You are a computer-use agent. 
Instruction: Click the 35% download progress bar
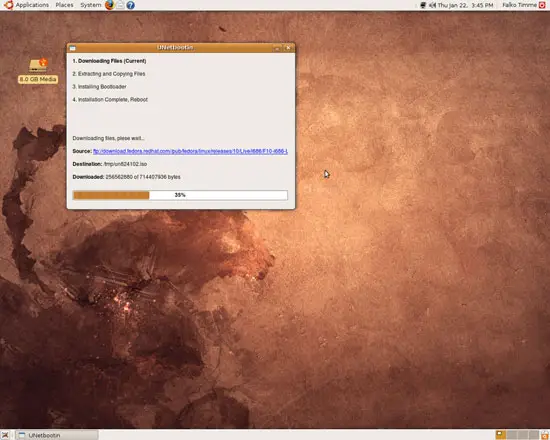pyautogui.click(x=180, y=195)
